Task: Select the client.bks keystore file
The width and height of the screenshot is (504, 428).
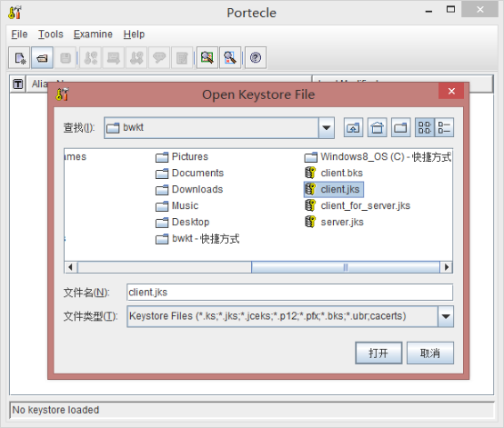Action: pos(334,173)
